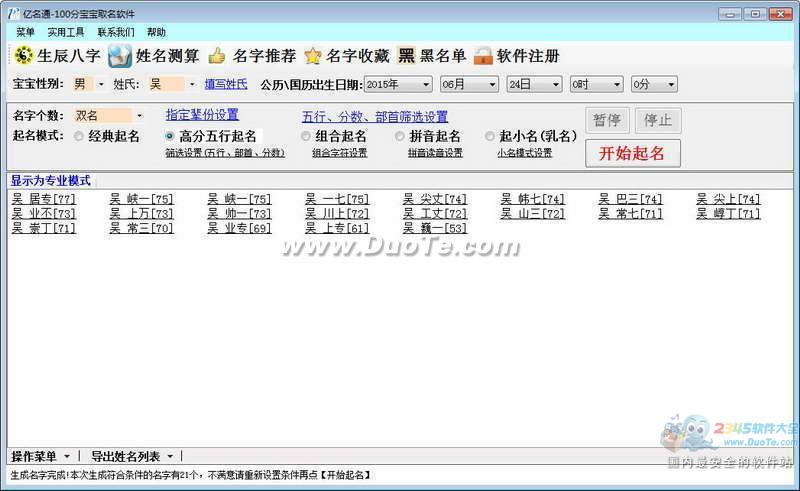The height and width of the screenshot is (491, 800).
Task: Choose the 拼音起名 radio option
Action: pos(399,136)
